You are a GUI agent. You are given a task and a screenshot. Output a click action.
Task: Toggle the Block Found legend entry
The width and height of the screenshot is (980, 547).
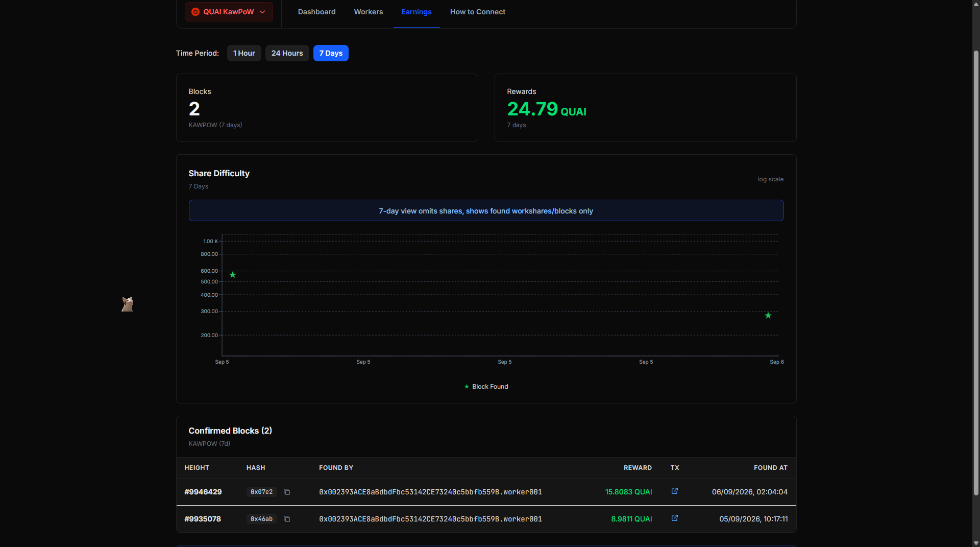[486, 387]
